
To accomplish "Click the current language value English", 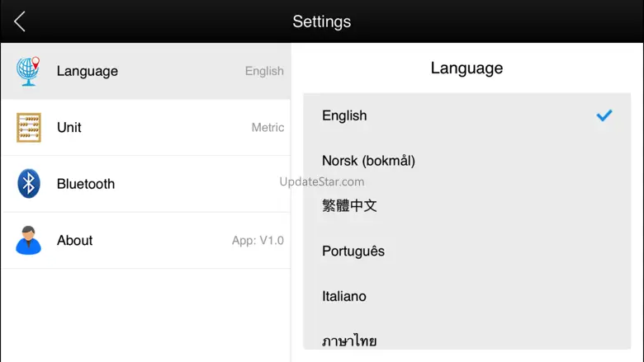I will click(x=264, y=72).
